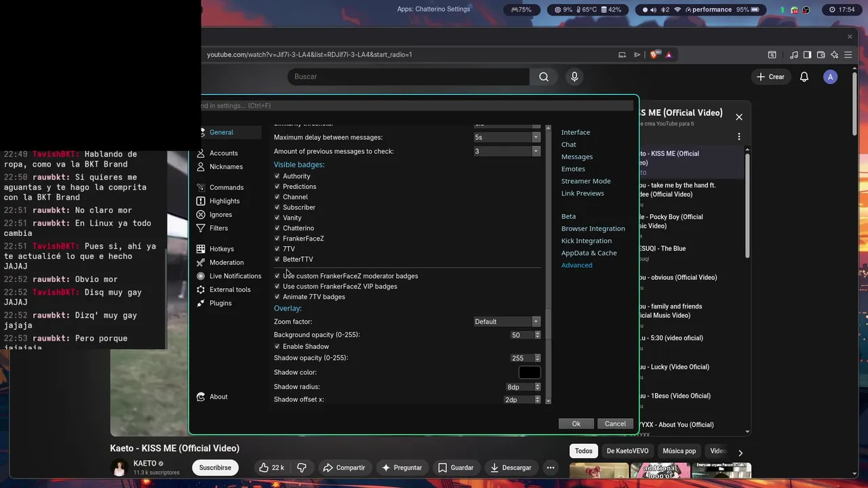
Task: Open the YouTube account avatar menu
Action: [x=831, y=77]
